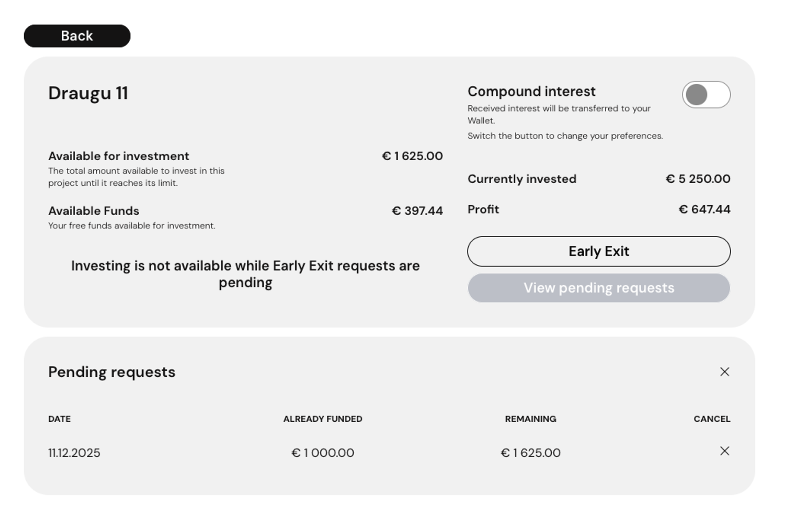800x532 pixels.
Task: Click the 11.12.2025 date cell
Action: pos(74,453)
